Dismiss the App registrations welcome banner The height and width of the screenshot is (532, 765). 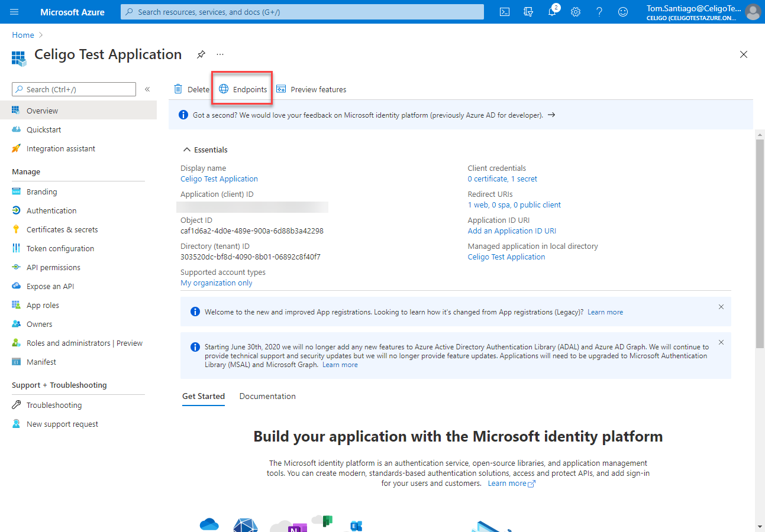tap(721, 307)
